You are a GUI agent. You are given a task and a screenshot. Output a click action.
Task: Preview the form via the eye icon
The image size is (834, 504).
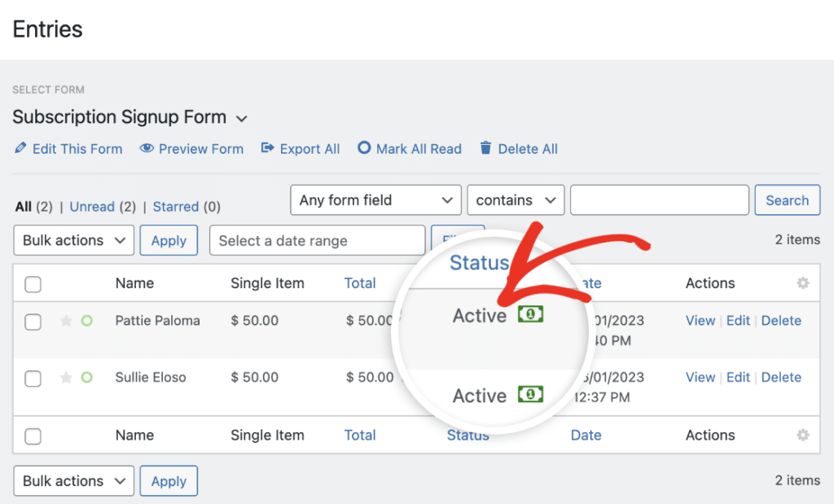(x=147, y=149)
